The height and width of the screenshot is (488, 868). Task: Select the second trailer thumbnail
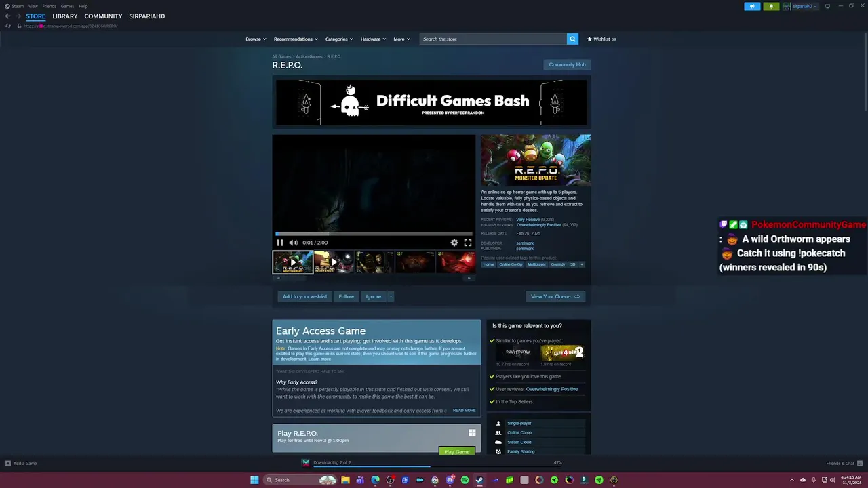[334, 262]
